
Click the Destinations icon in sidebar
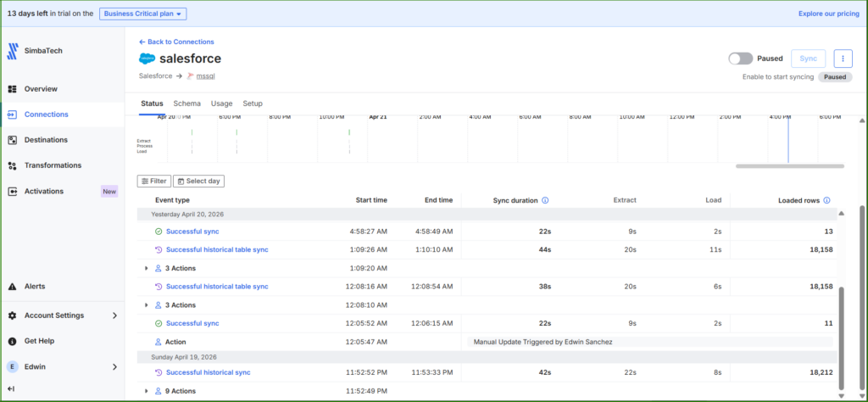(x=12, y=140)
